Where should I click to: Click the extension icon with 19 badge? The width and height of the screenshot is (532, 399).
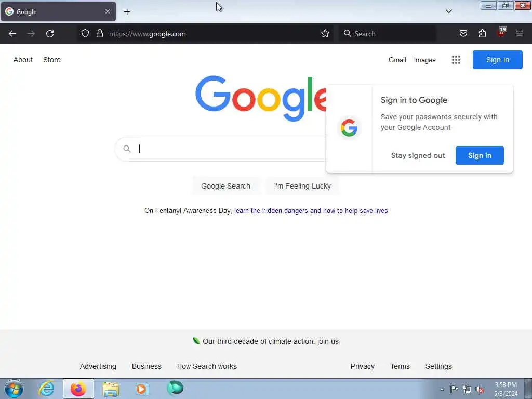pyautogui.click(x=501, y=33)
